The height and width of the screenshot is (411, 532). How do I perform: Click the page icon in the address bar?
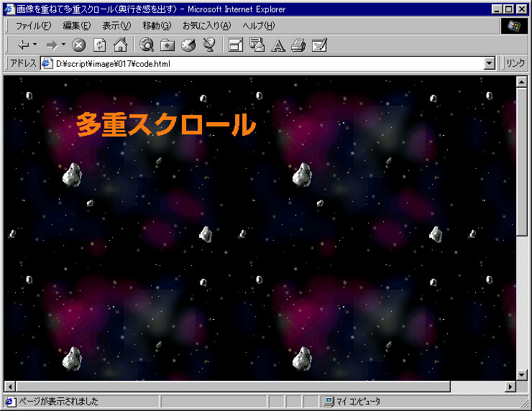[x=47, y=64]
